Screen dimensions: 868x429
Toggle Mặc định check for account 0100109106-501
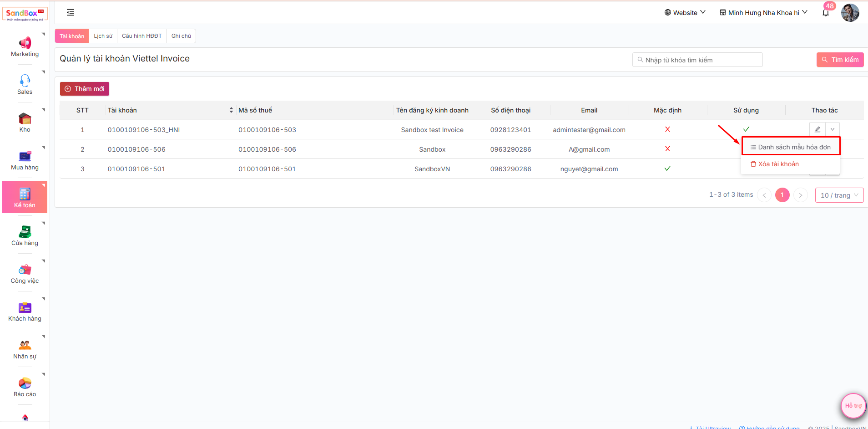[667, 169]
